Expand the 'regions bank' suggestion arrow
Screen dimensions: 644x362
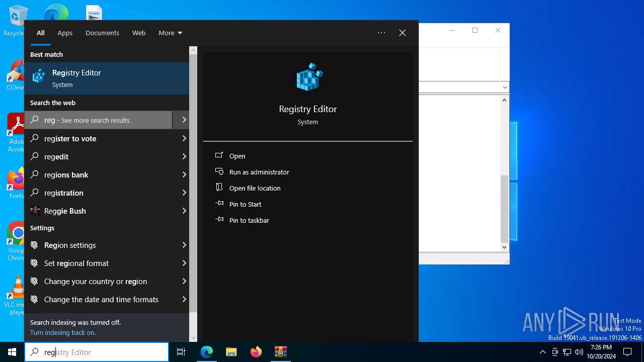(184, 174)
